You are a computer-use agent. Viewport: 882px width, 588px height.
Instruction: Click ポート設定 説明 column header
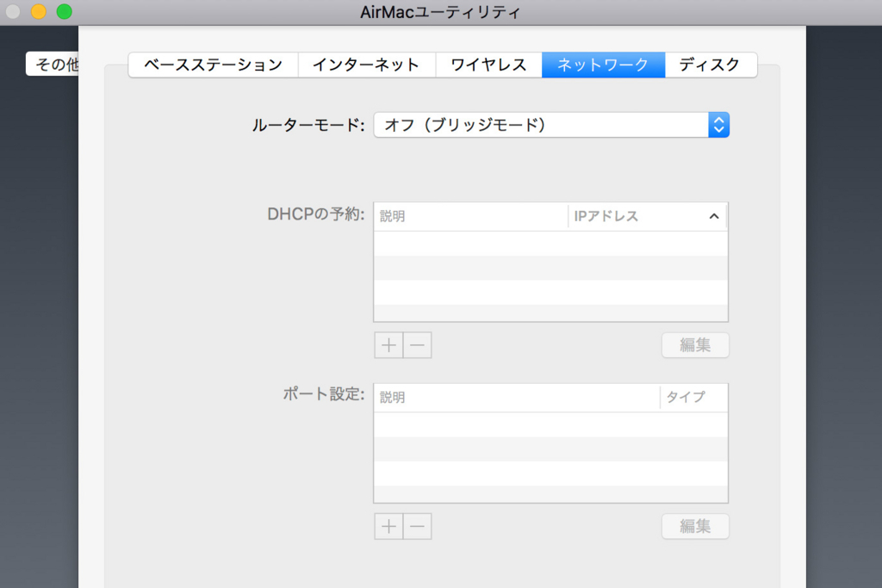pos(517,398)
